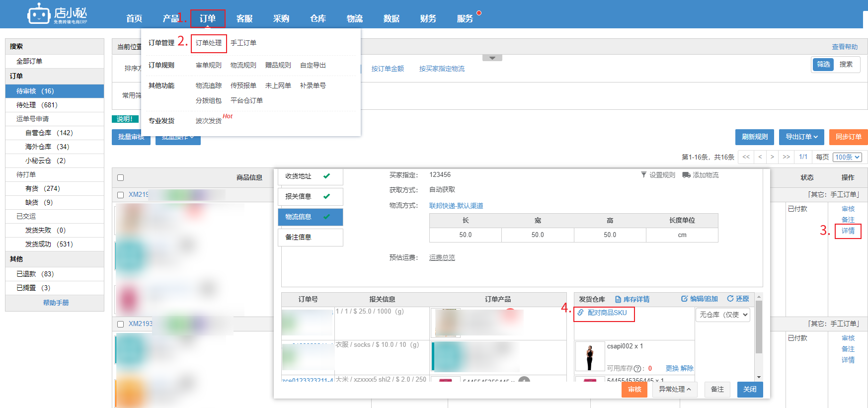Go to next page with > button

(x=772, y=157)
